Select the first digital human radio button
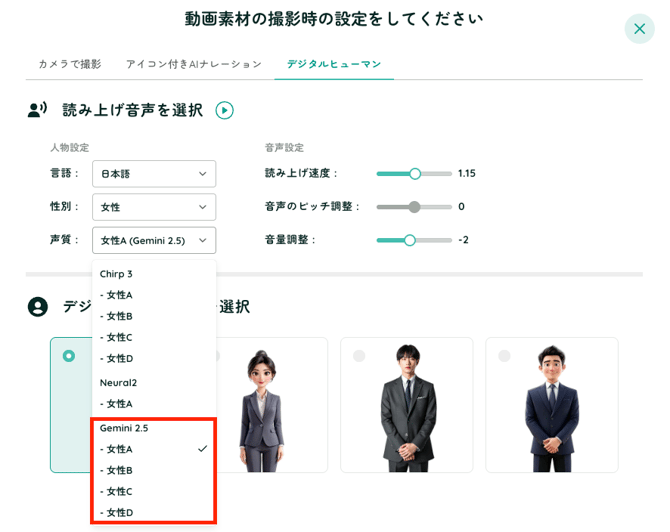 click(68, 356)
